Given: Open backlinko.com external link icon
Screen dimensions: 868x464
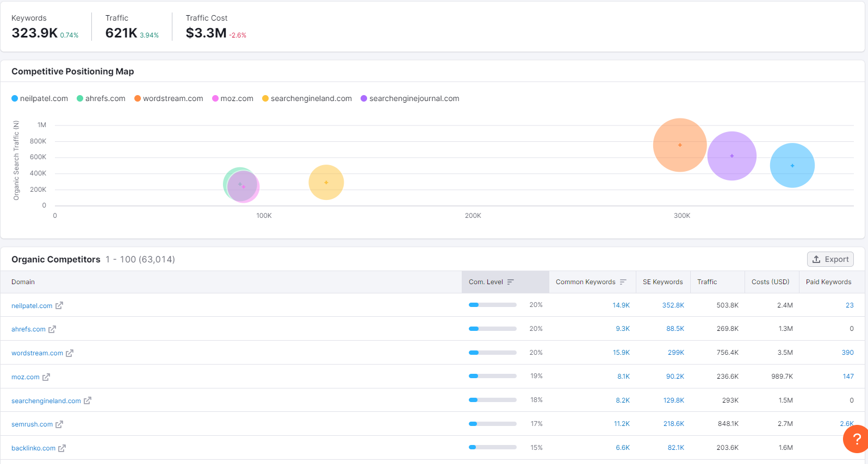Looking at the screenshot, I should (x=62, y=448).
